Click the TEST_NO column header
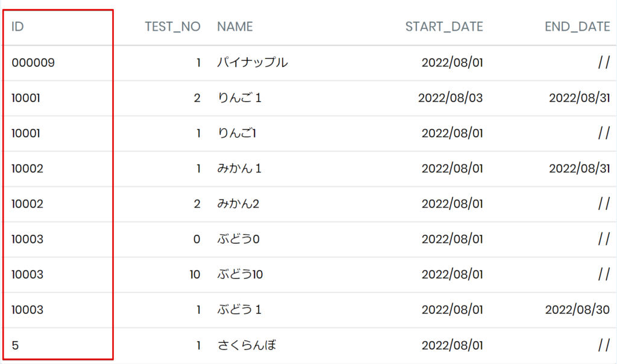This screenshot has width=617, height=364. [172, 27]
